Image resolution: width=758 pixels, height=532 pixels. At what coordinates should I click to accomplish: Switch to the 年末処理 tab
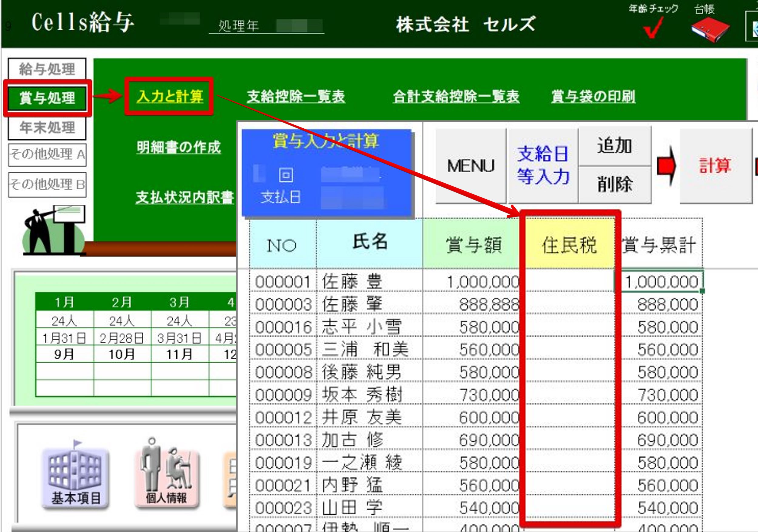tap(47, 127)
